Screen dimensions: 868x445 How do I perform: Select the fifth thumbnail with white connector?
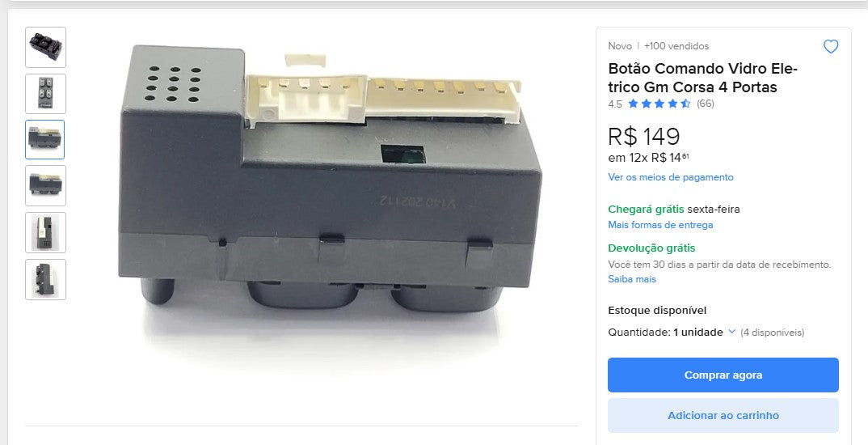pos(45,233)
